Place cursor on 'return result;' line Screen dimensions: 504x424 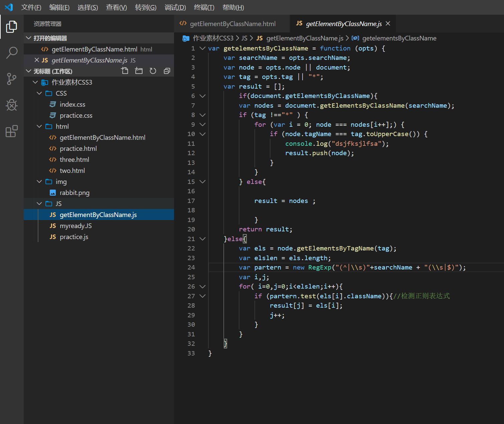tap(266, 229)
